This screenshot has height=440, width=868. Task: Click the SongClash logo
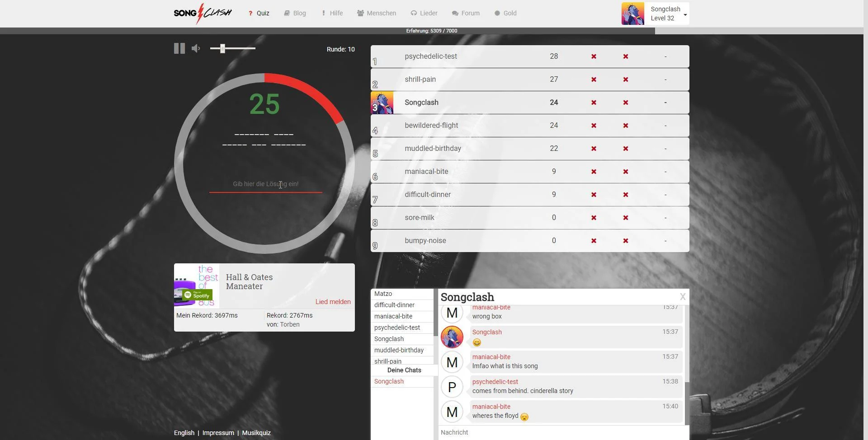pos(203,13)
